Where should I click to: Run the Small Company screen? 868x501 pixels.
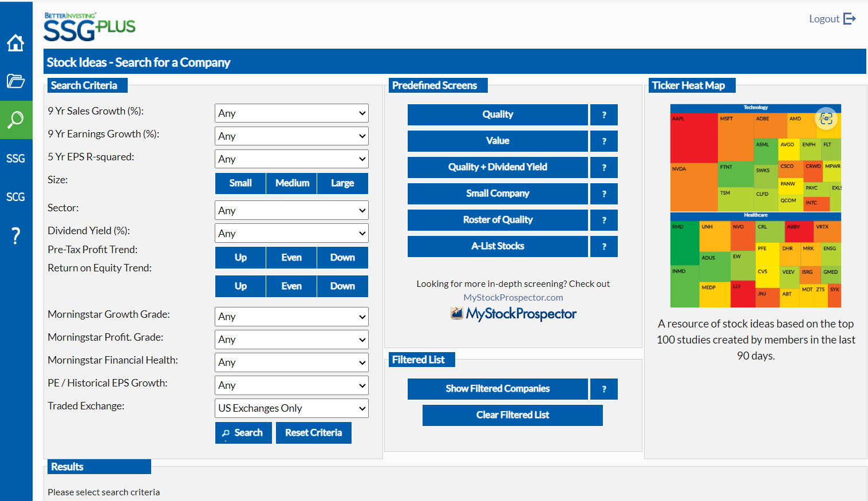(x=498, y=194)
